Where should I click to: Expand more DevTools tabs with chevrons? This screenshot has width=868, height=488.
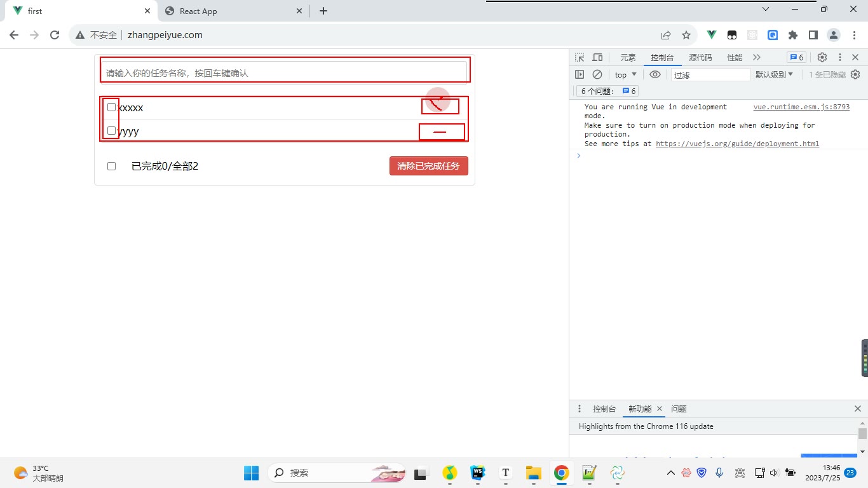pyautogui.click(x=756, y=57)
